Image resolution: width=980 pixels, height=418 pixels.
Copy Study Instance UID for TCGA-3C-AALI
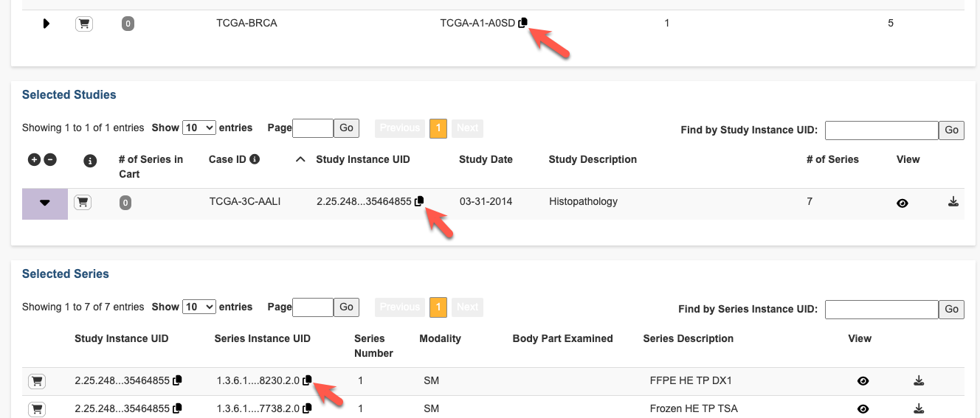(x=419, y=201)
